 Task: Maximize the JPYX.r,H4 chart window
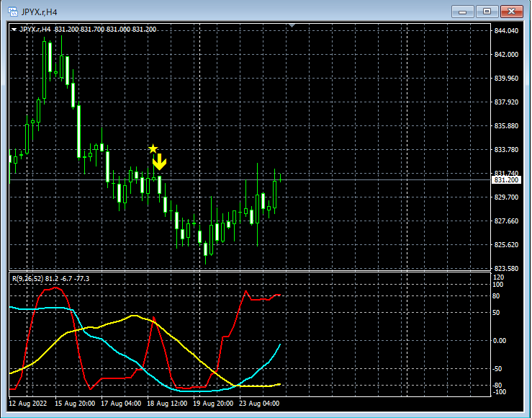point(487,12)
